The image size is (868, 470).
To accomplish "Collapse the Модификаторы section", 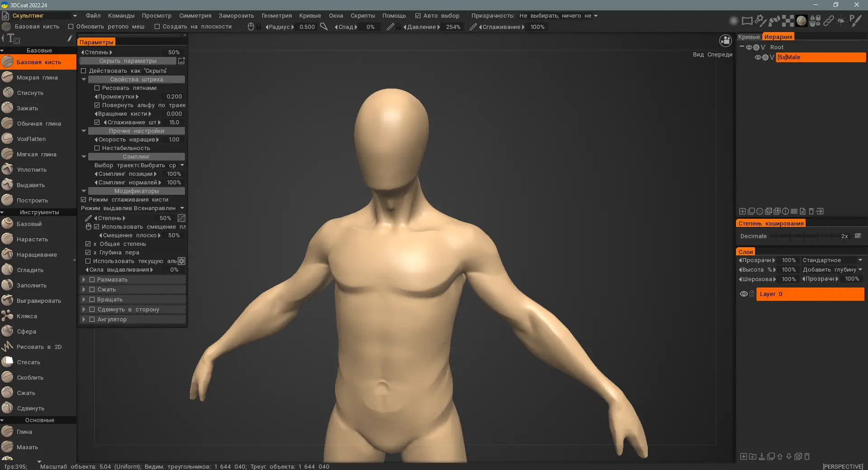I will 84,191.
